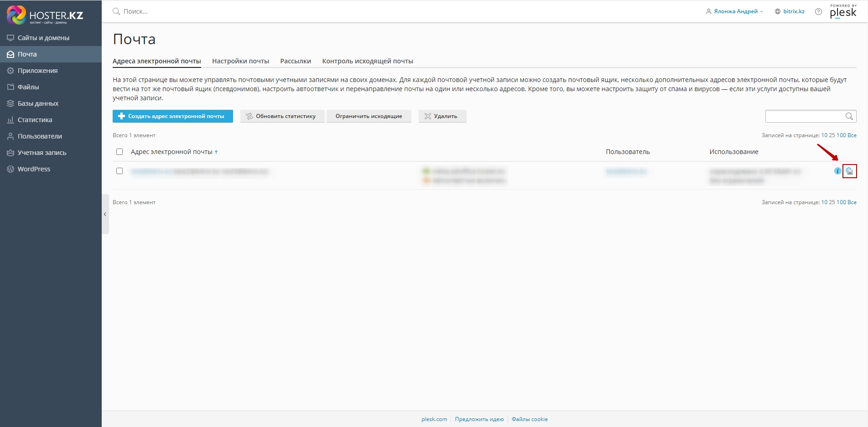Viewport: 868px width, 427px height.
Task: Click the folder icon beside Файлы
Action: (10, 87)
